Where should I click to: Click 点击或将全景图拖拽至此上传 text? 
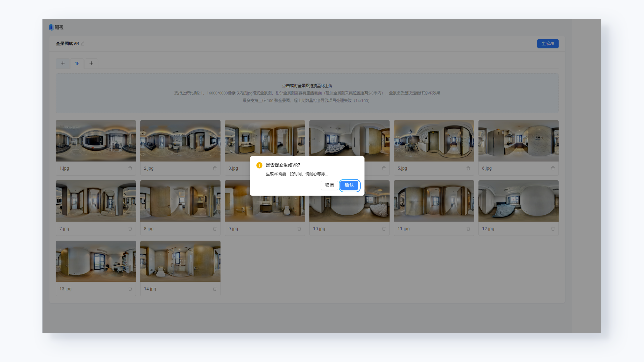[307, 86]
